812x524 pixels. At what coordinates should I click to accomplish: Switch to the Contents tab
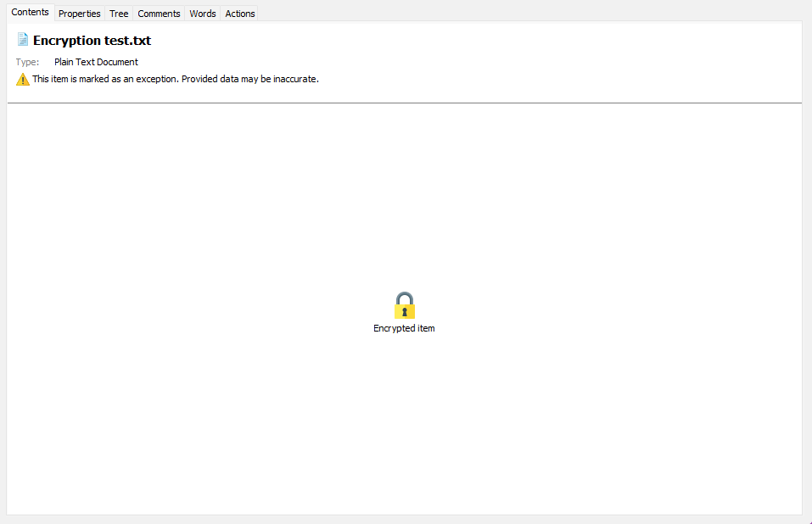(30, 13)
